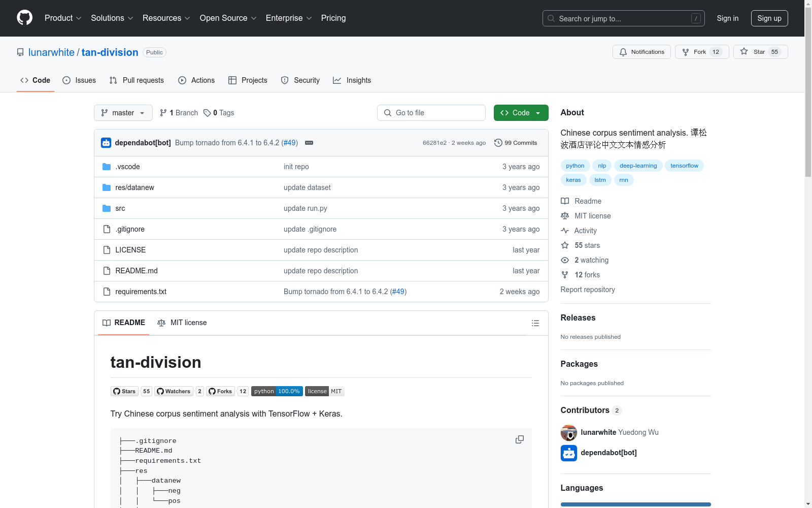View 1 Branch link
Image resolution: width=812 pixels, height=508 pixels.
179,113
